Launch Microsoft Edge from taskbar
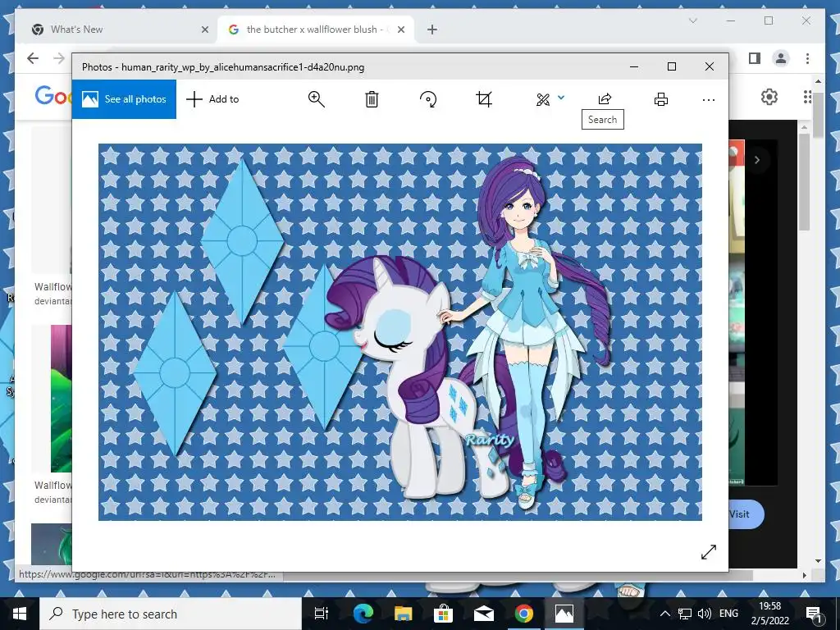The image size is (840, 630). coord(363,614)
